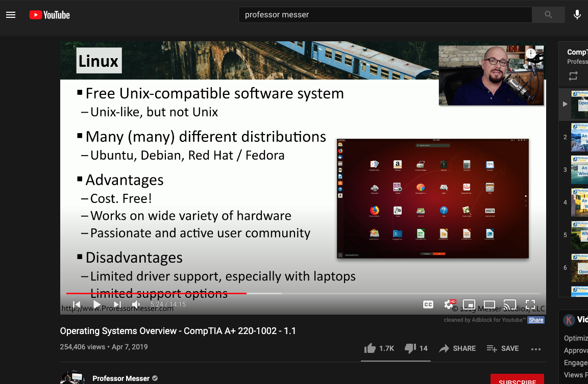588x384 pixels.
Task: Click the 5:24 / 14:15 time display
Action: (x=168, y=304)
